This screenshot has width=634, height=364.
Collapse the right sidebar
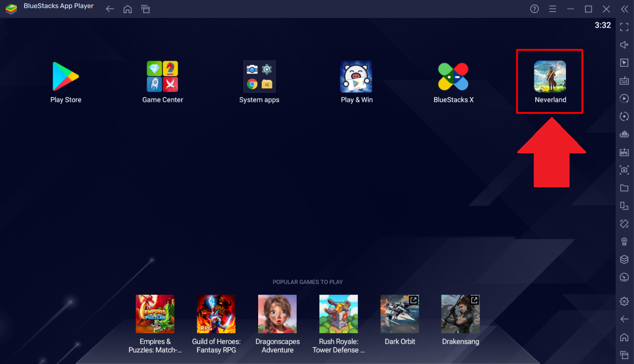point(625,8)
